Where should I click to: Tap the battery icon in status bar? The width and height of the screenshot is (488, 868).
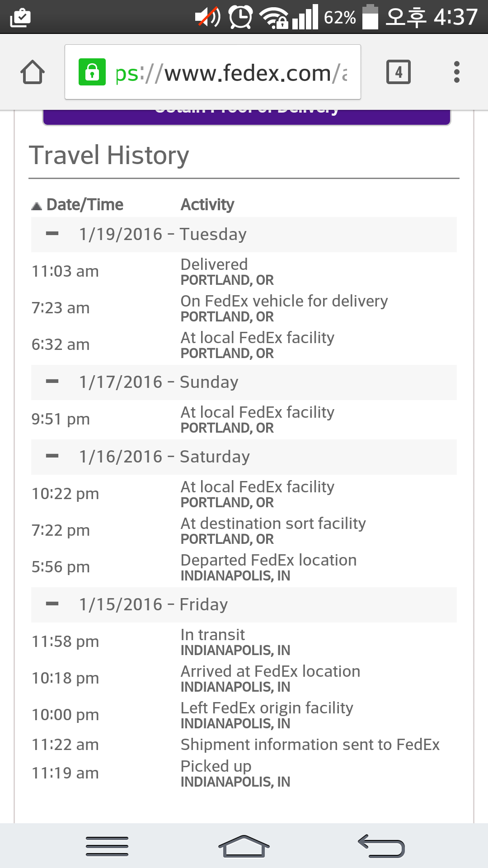[370, 17]
